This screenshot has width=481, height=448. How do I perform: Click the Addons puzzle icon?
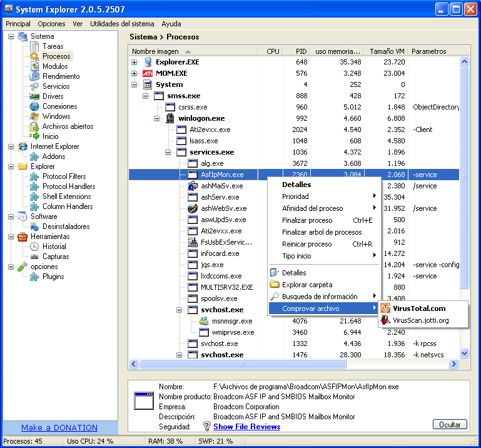[34, 156]
